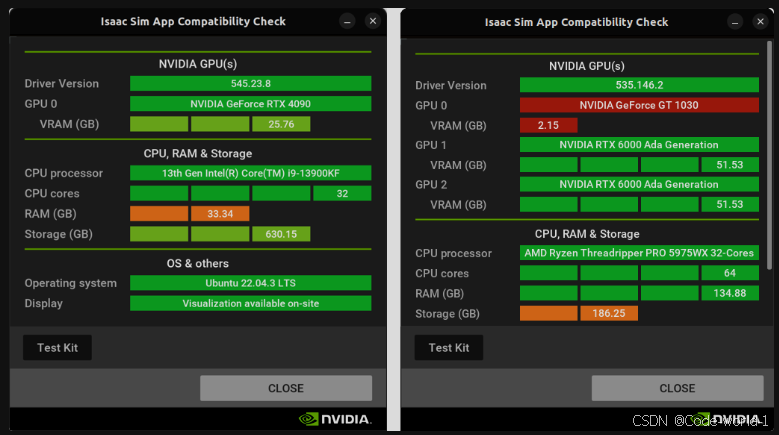Screen dimensions: 779x435
Task: Click CLOSE button in right compatibility window
Action: (x=677, y=388)
